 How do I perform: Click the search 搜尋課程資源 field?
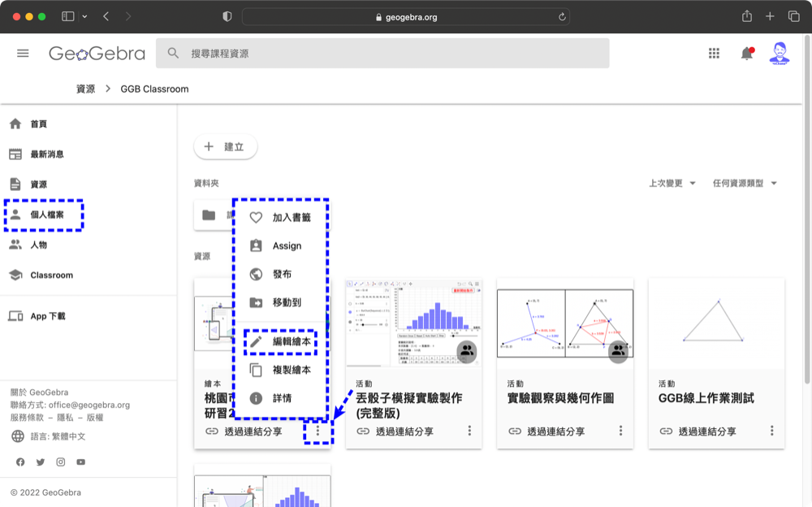(382, 54)
